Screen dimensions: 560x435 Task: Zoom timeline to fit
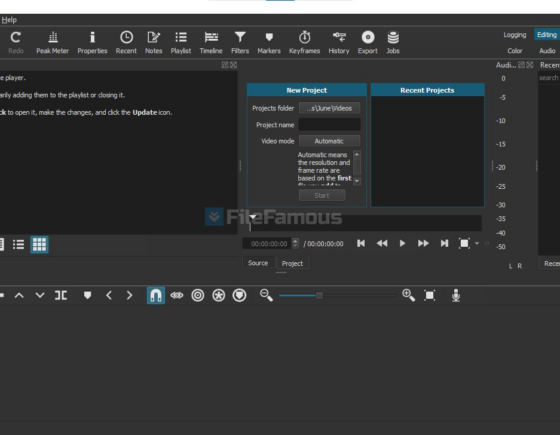coord(429,296)
